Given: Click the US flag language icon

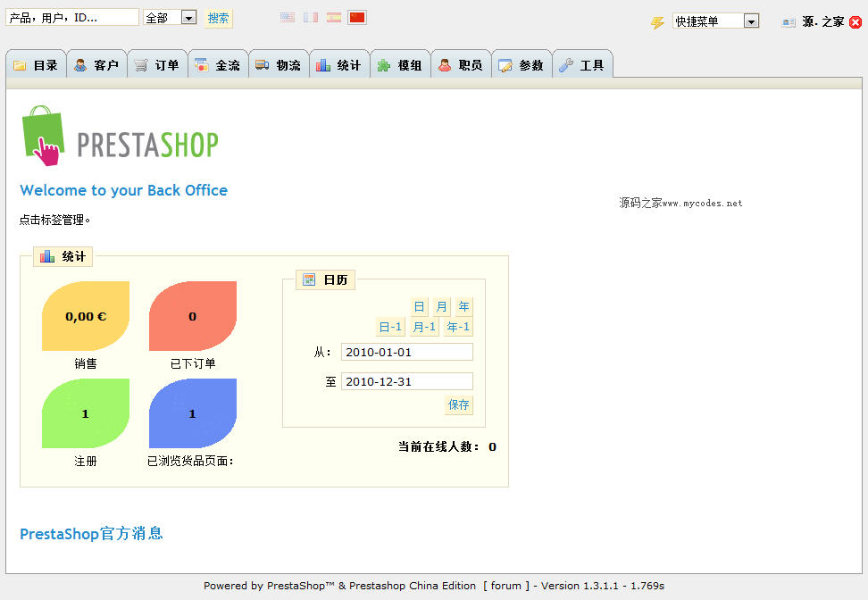Looking at the screenshot, I should point(288,18).
